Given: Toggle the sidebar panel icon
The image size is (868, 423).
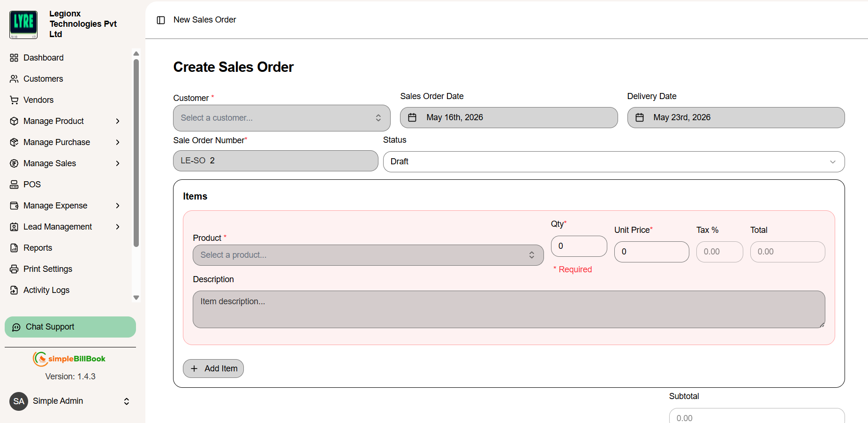Looking at the screenshot, I should 161,20.
